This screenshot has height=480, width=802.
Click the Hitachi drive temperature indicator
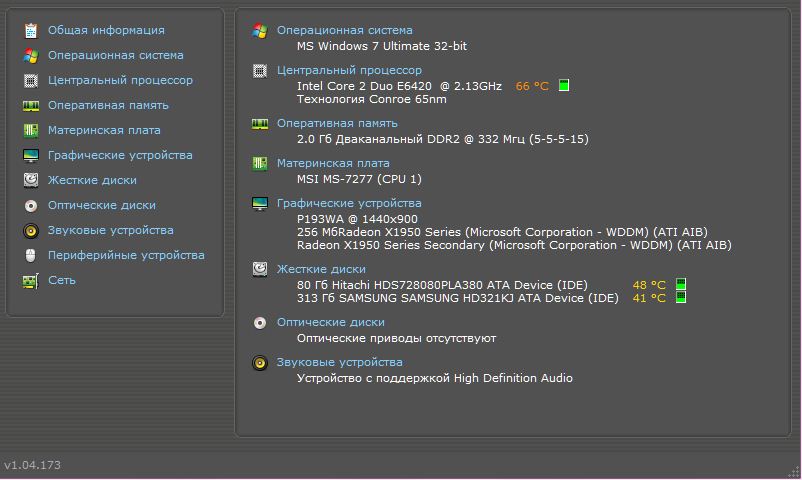point(681,285)
